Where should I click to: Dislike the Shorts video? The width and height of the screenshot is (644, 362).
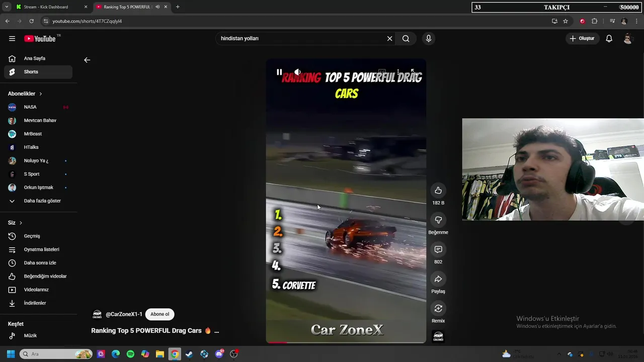tap(438, 220)
